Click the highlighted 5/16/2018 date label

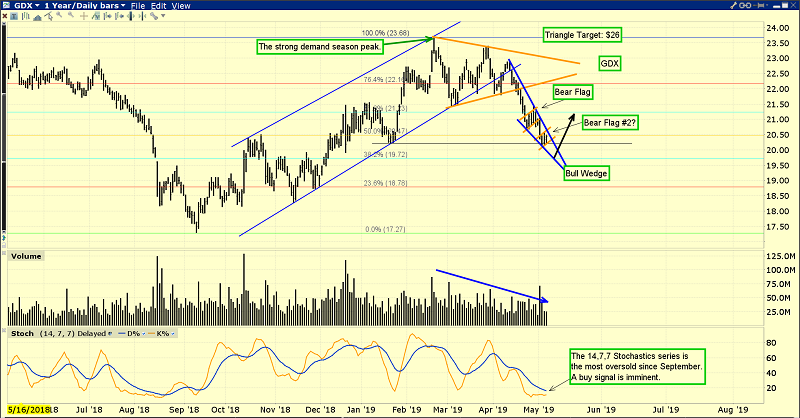point(28,410)
